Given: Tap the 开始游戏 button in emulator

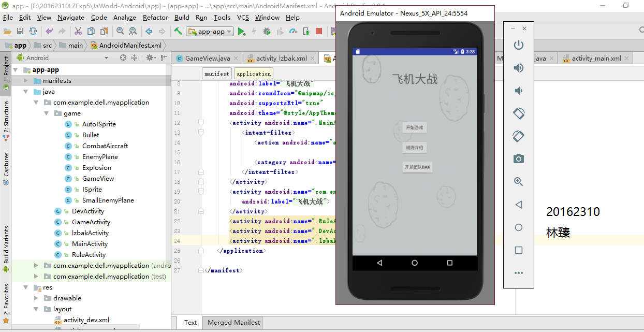Looking at the screenshot, I should coord(414,127).
